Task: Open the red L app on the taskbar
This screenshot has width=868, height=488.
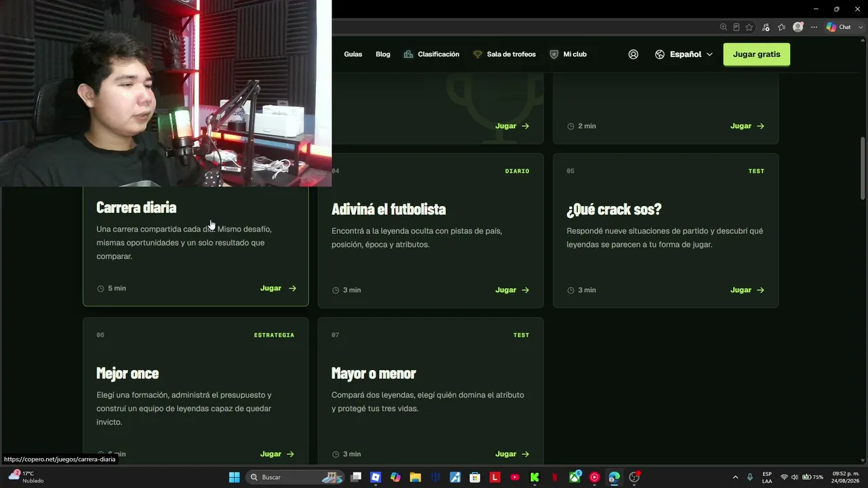Action: point(495,477)
